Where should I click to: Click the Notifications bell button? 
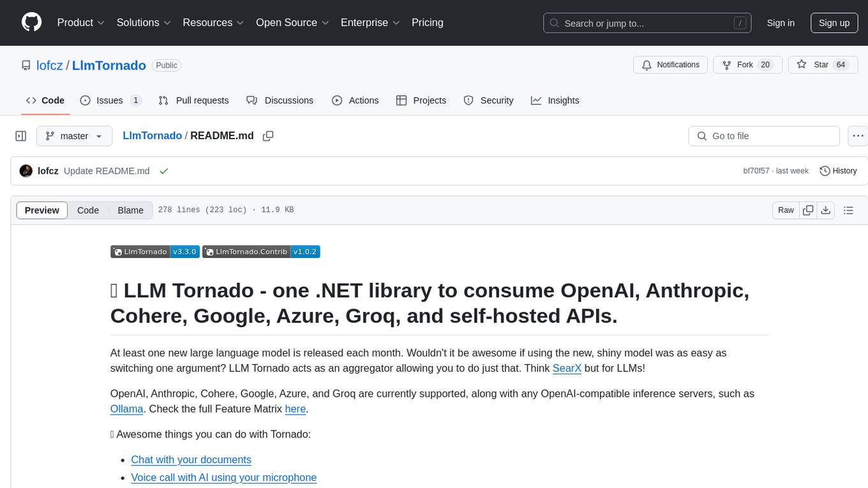670,65
